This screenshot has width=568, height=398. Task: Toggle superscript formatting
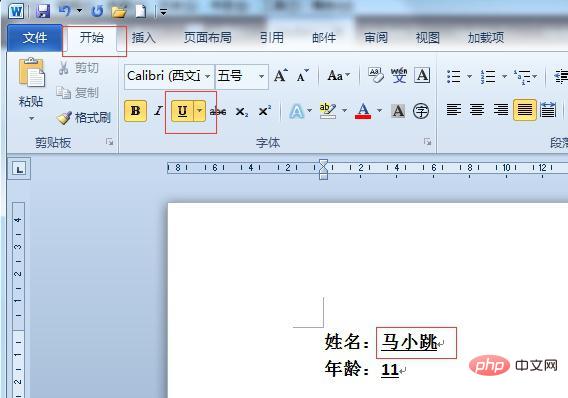(265, 111)
